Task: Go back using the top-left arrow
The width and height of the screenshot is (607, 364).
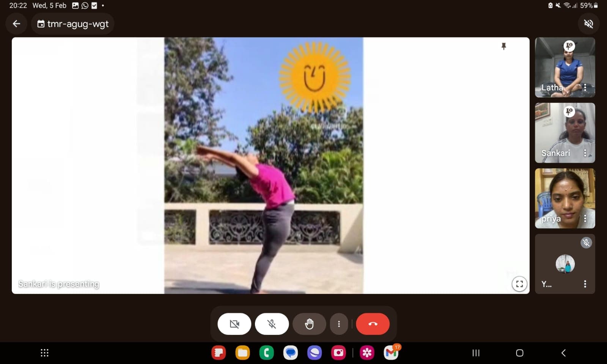Action: point(16,24)
